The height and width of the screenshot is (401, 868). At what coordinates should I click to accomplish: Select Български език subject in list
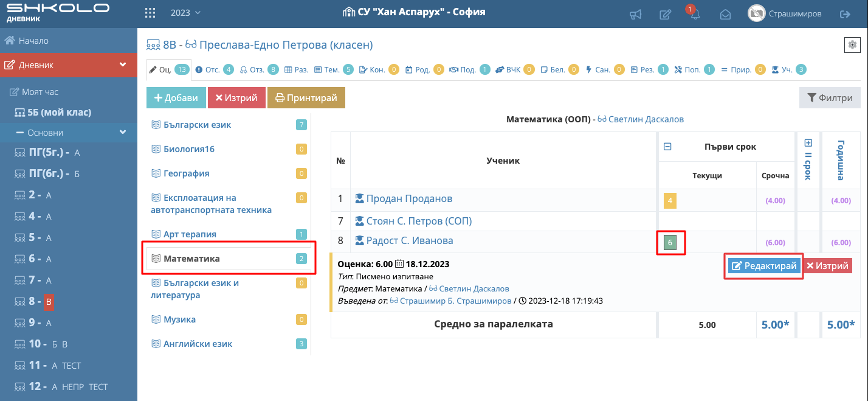click(197, 125)
